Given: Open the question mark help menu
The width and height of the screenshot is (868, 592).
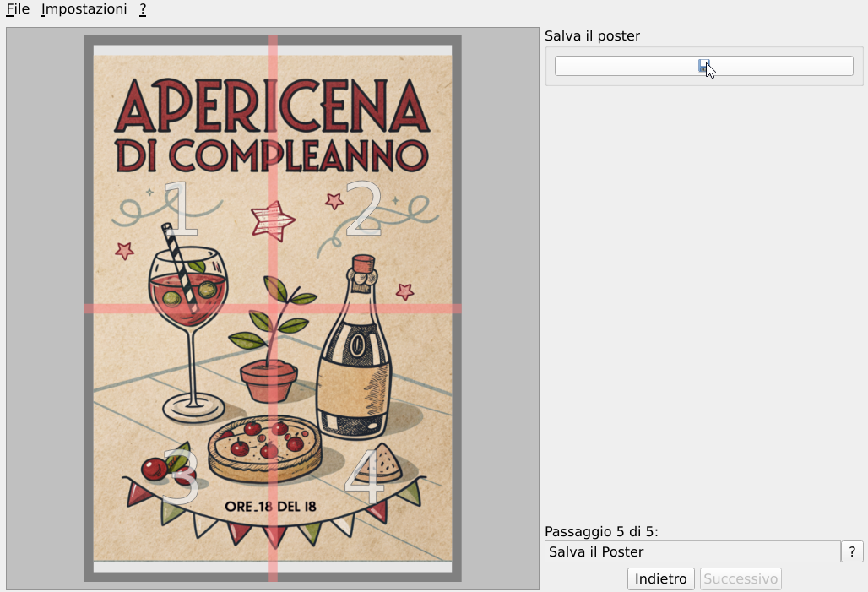Looking at the screenshot, I should 144,9.
